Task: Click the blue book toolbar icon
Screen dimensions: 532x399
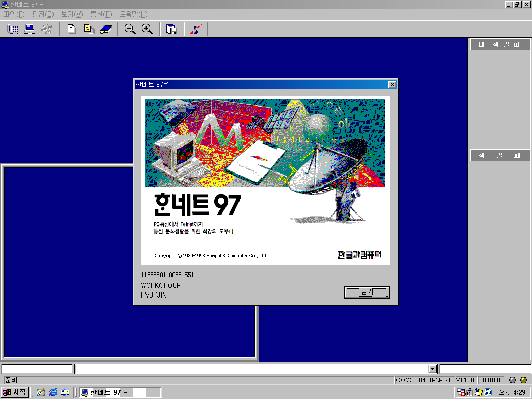Action: click(106, 29)
